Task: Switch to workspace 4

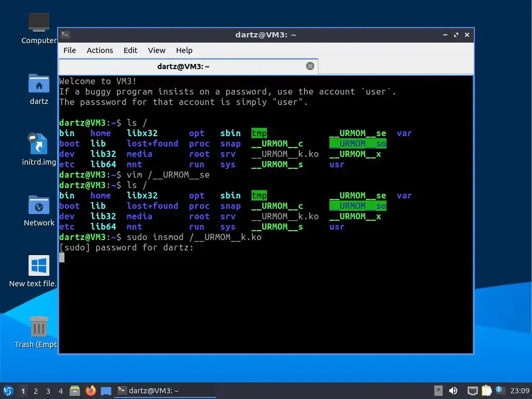Action: [x=61, y=391]
